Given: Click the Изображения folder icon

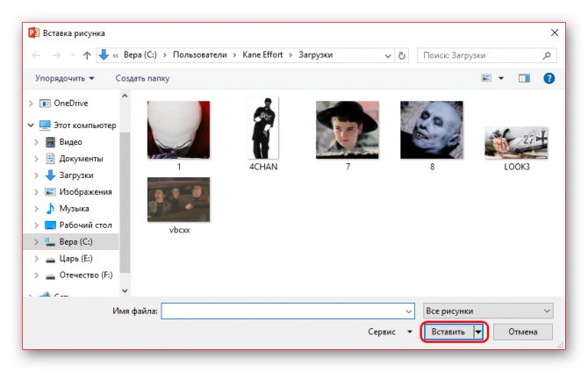Looking at the screenshot, I should [50, 191].
